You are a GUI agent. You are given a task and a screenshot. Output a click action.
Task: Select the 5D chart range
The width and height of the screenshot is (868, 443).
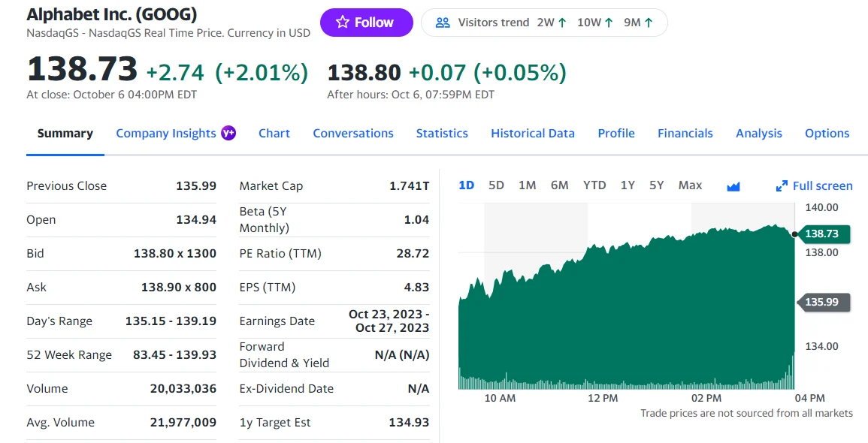496,185
